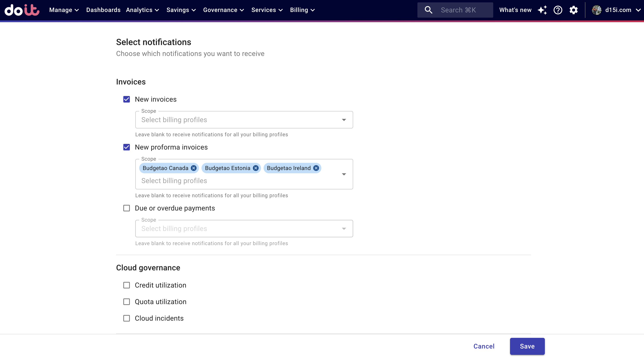The image size is (644, 357).
Task: Open the Governance menu
Action: point(224,10)
